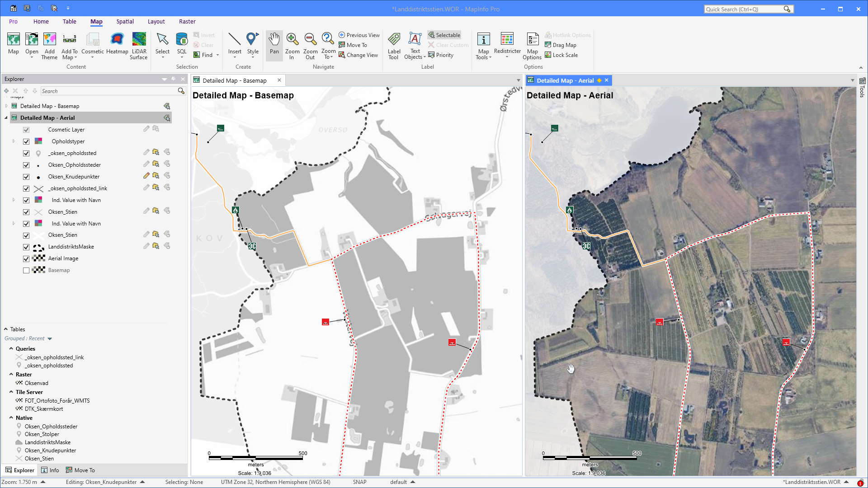Screen dimensions: 868x488
Task: Add a LiDAR Surface
Action: [x=139, y=45]
